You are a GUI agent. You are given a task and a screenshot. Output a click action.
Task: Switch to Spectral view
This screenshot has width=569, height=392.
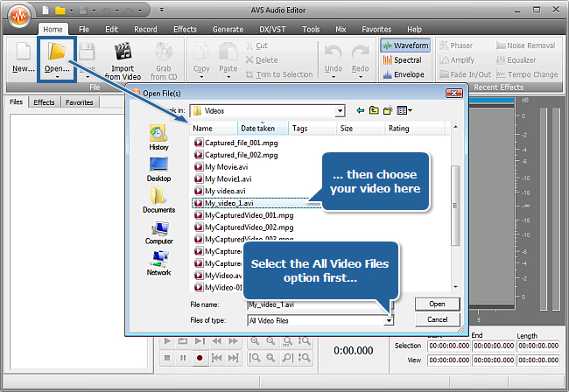tap(403, 60)
